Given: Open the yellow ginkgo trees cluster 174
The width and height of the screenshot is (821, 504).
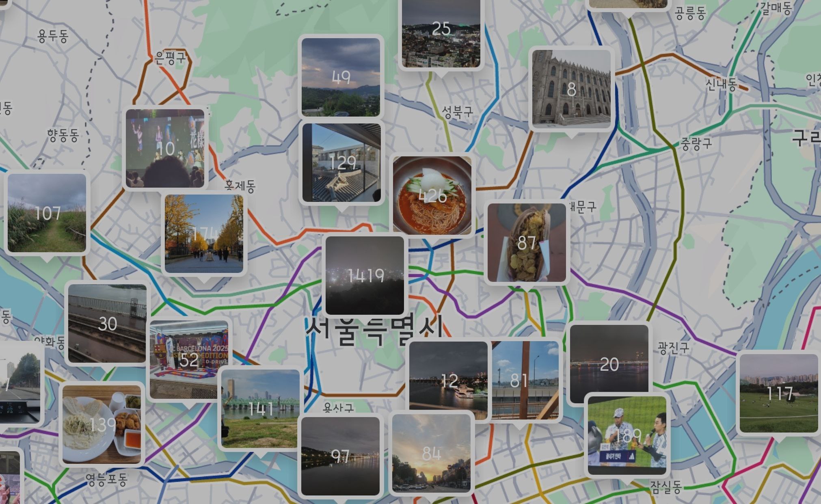Looking at the screenshot, I should point(204,234).
